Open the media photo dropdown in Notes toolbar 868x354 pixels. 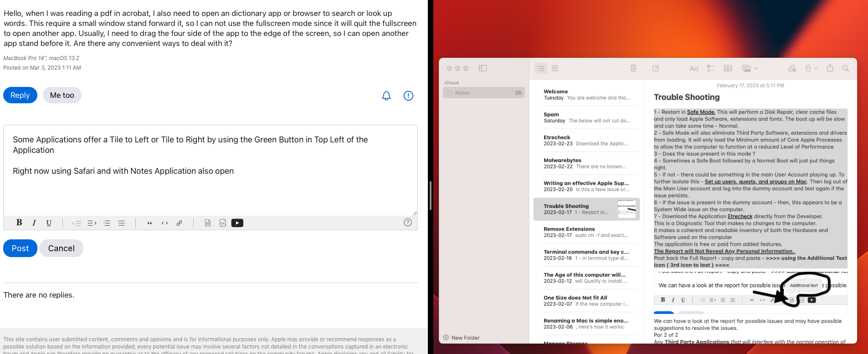tap(750, 68)
